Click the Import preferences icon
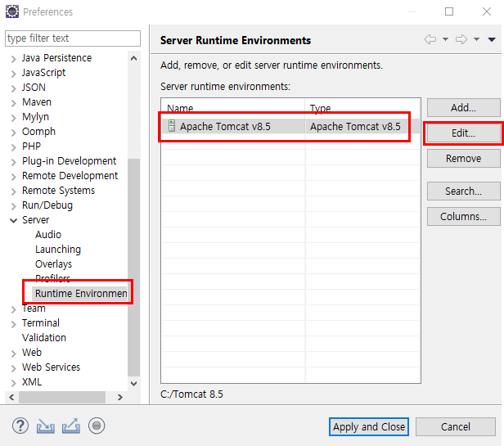504x446 pixels. point(45,426)
